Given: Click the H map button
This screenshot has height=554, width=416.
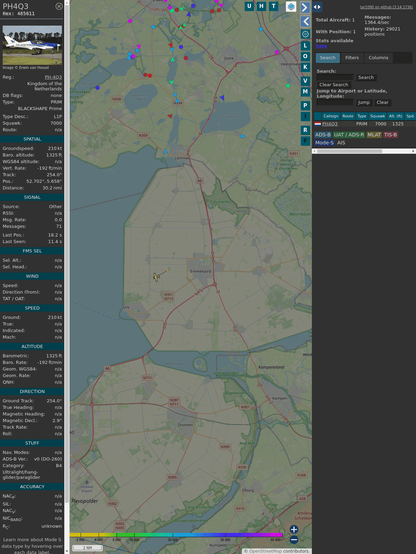Looking at the screenshot, I should (x=262, y=6).
